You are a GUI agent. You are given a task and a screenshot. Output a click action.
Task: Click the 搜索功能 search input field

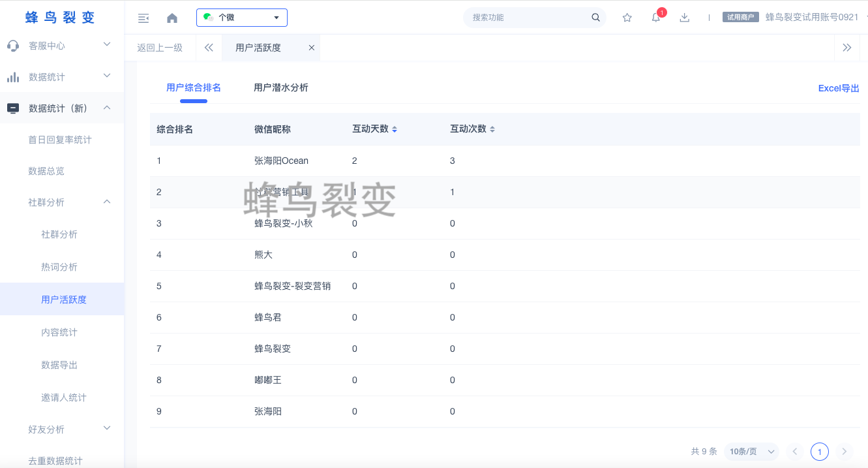[x=528, y=18]
